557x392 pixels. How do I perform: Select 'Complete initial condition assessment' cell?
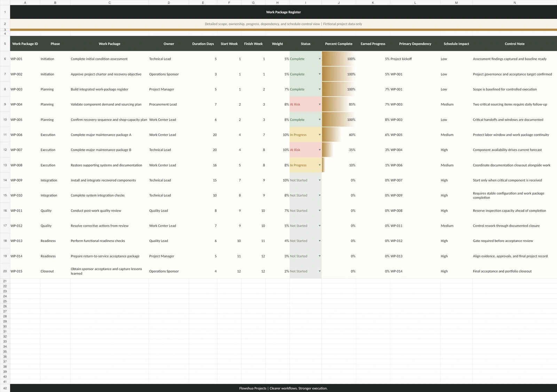(109, 59)
